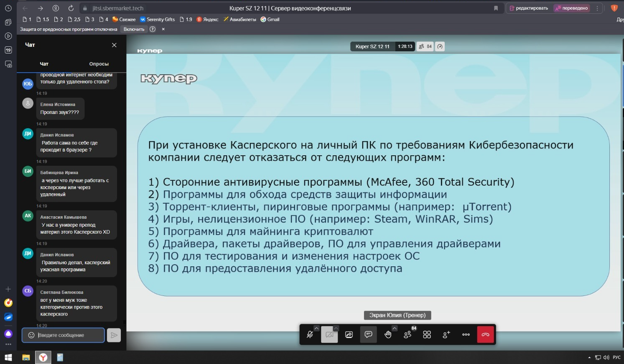The image size is (624, 364).
Task: Toggle tile view layout
Action: click(x=427, y=335)
